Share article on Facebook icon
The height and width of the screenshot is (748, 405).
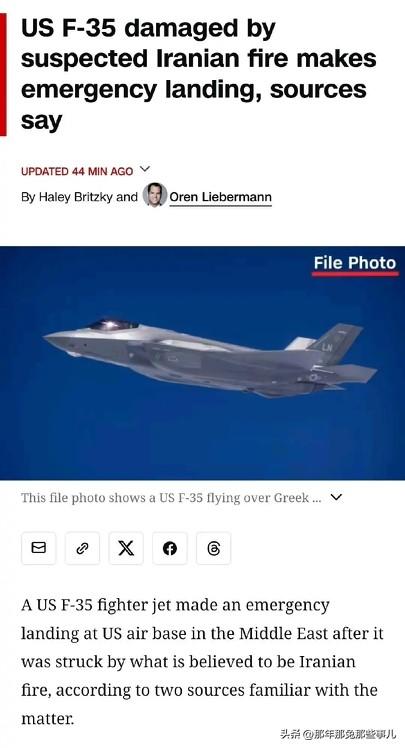point(170,548)
